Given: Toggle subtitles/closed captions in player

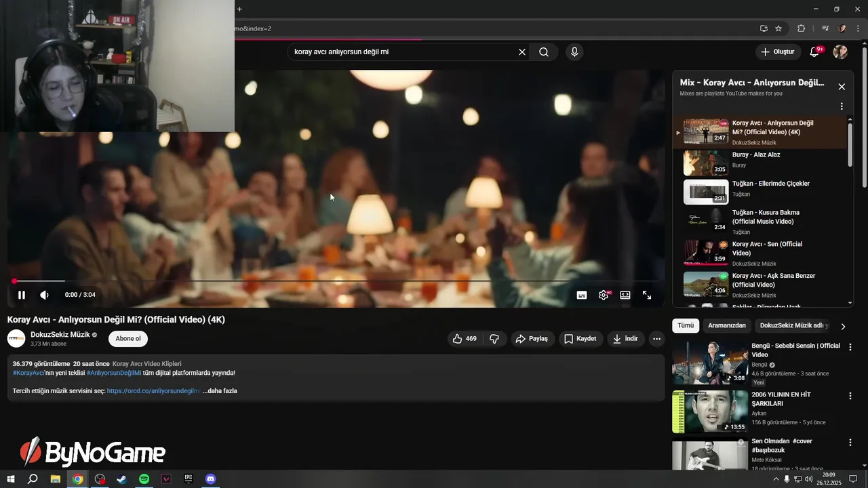Looking at the screenshot, I should (x=582, y=295).
